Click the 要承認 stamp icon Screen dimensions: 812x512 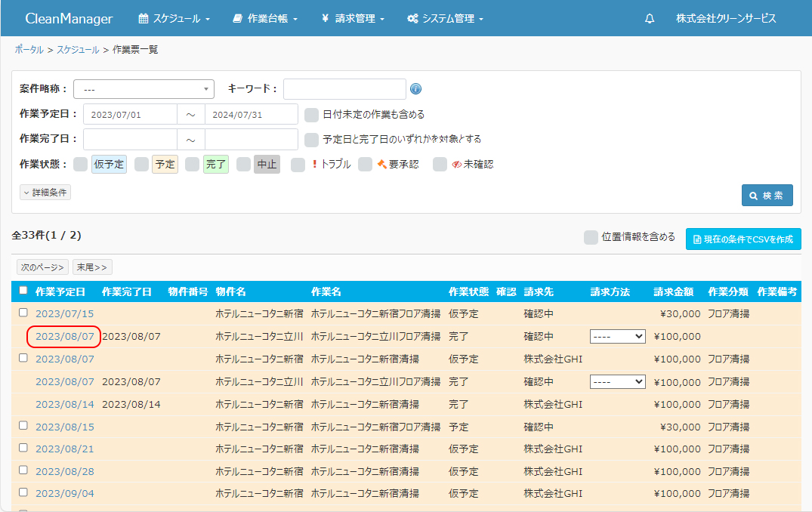pos(382,165)
